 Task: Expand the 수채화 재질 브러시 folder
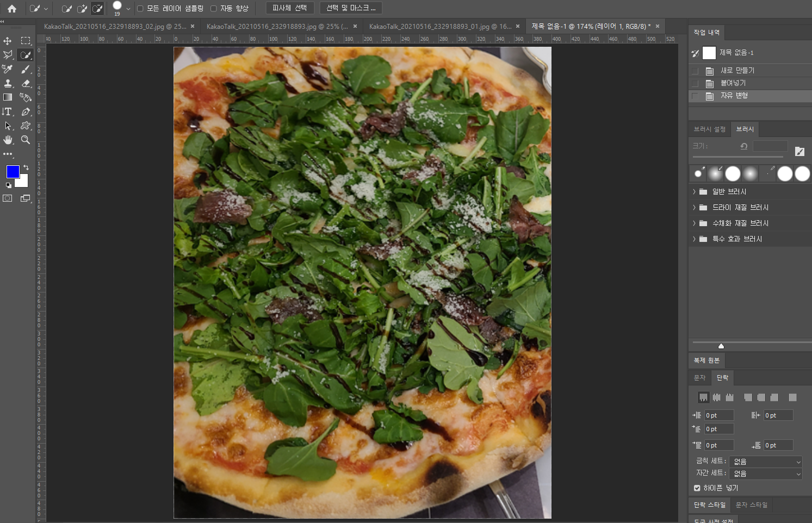pos(695,223)
